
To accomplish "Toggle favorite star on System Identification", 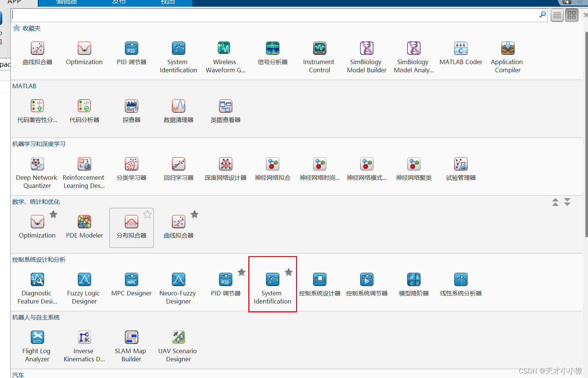I will pos(289,272).
